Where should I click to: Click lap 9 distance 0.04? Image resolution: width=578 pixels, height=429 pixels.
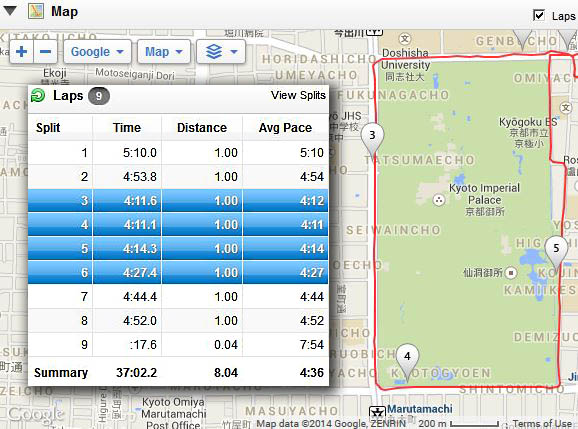click(x=226, y=345)
